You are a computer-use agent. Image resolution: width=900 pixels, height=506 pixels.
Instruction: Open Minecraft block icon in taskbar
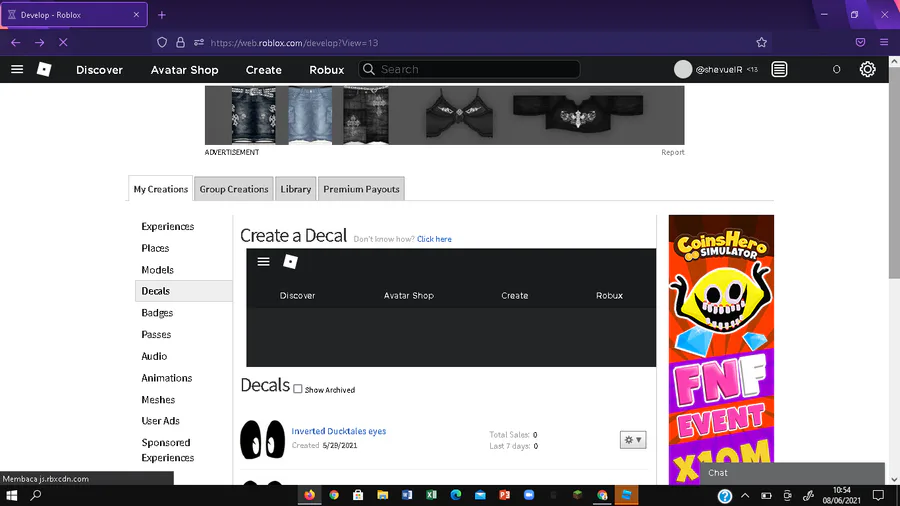(x=577, y=495)
